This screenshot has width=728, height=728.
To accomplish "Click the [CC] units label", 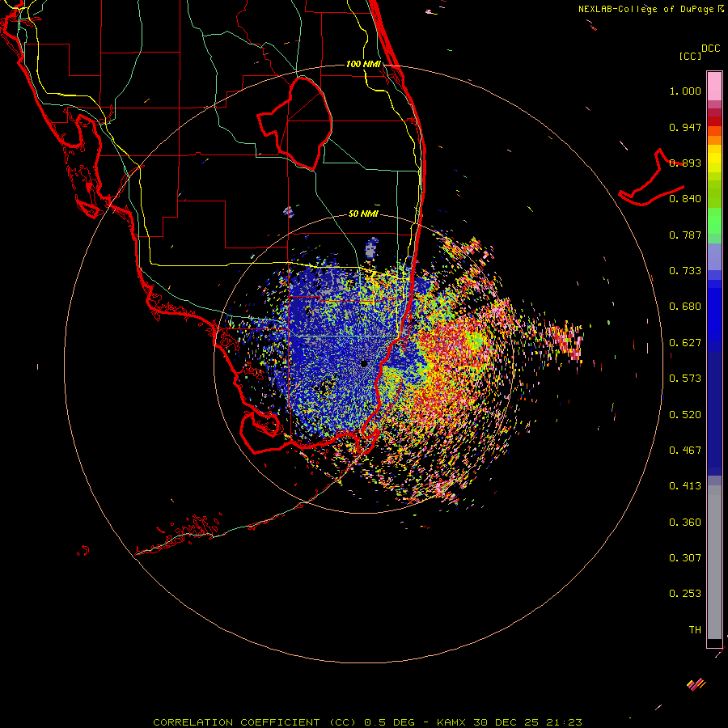I will [x=690, y=56].
